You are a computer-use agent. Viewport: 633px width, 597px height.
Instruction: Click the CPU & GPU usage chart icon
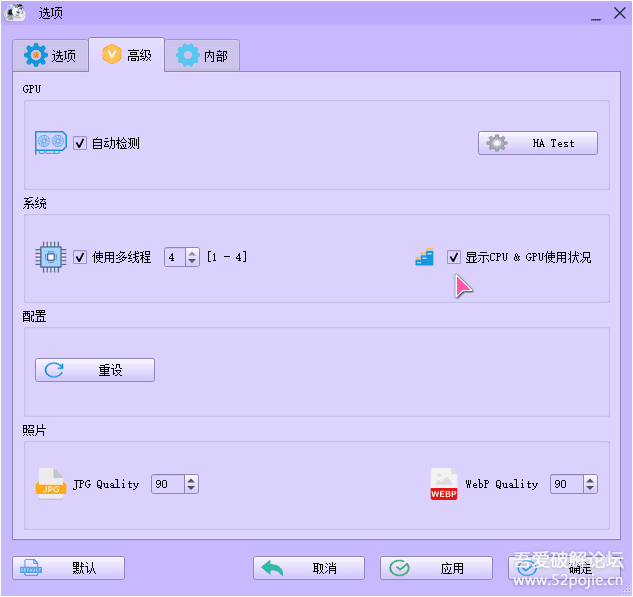click(425, 257)
